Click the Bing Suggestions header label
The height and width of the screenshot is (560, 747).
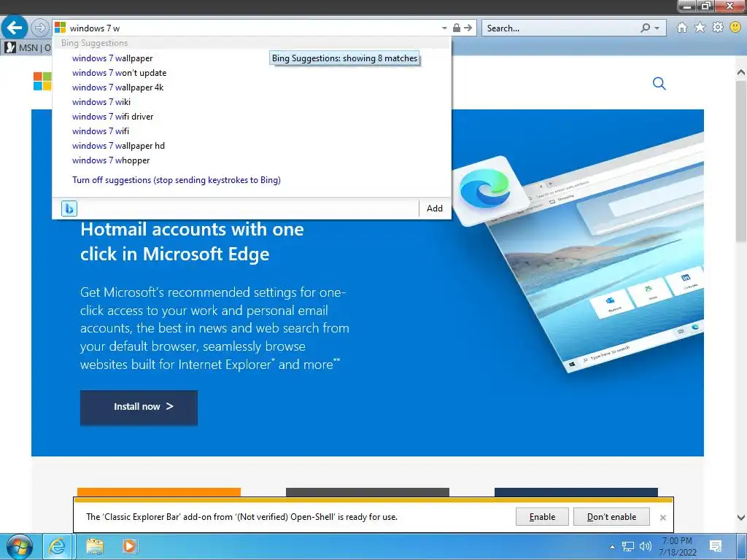point(94,43)
